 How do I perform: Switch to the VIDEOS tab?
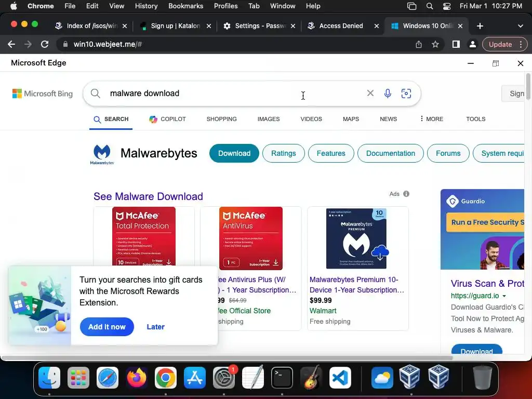click(x=311, y=119)
